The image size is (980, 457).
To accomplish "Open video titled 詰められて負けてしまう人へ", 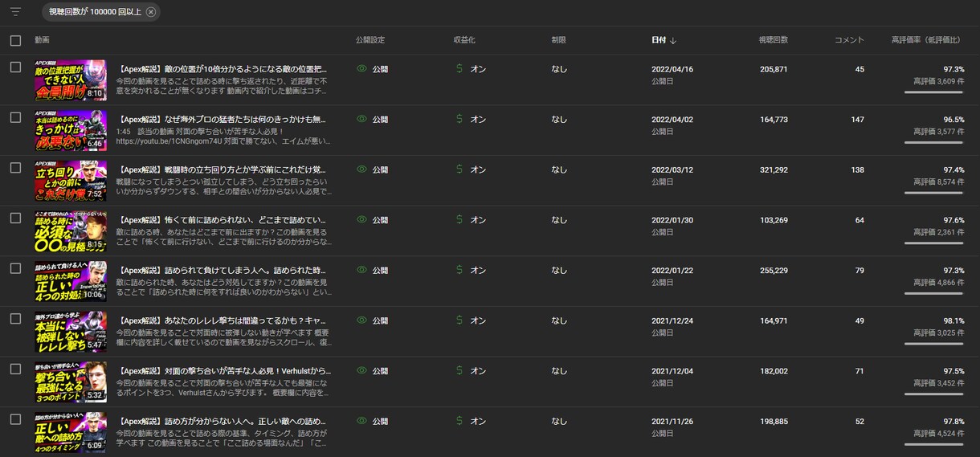I will coord(223,270).
